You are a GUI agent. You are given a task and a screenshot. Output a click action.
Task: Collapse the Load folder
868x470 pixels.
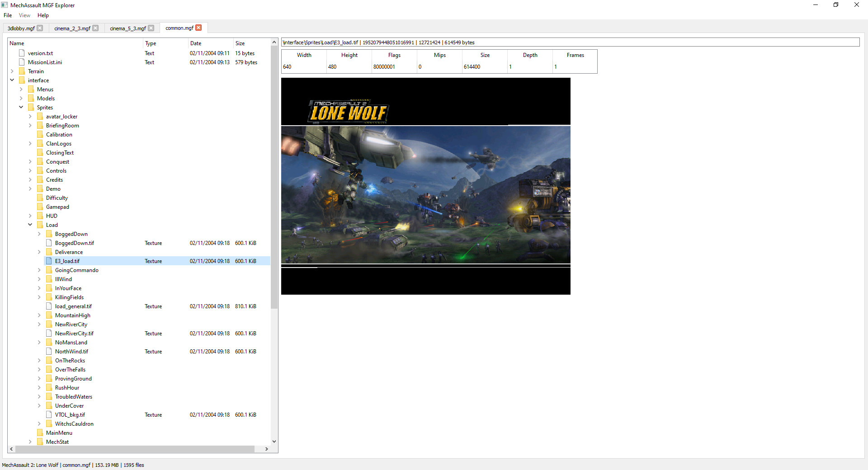(x=30, y=225)
